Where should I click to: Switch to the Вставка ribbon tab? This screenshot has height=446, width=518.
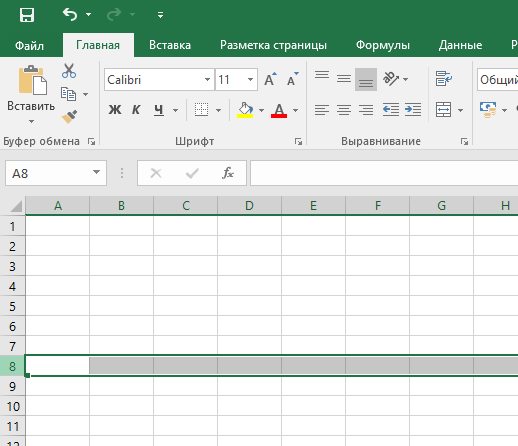pos(170,45)
